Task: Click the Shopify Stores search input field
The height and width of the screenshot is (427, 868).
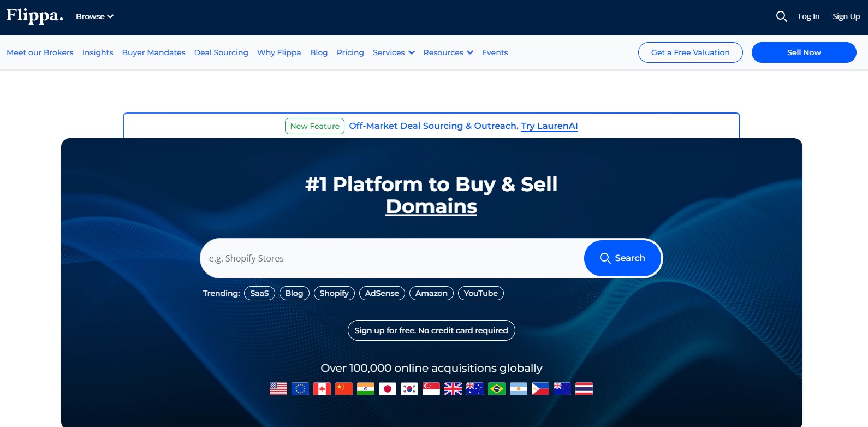Action: (x=390, y=258)
